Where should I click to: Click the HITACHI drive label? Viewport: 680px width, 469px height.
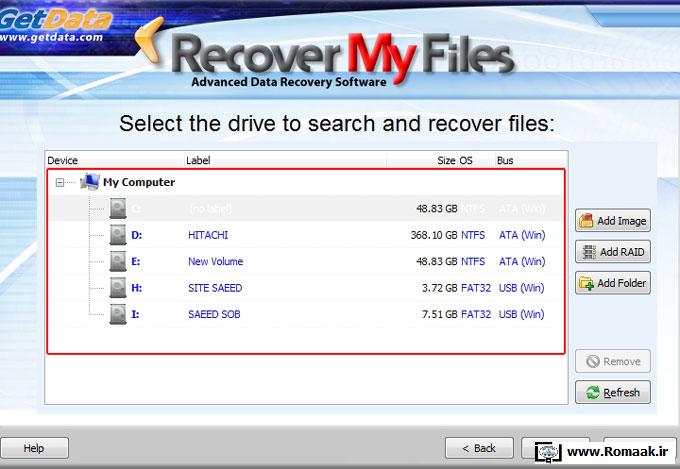click(x=208, y=235)
